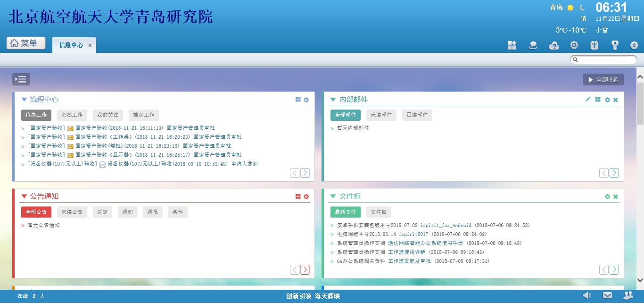644x303 pixels.
Task: Toggle the sidebar list button at top-left
Action: [x=21, y=79]
